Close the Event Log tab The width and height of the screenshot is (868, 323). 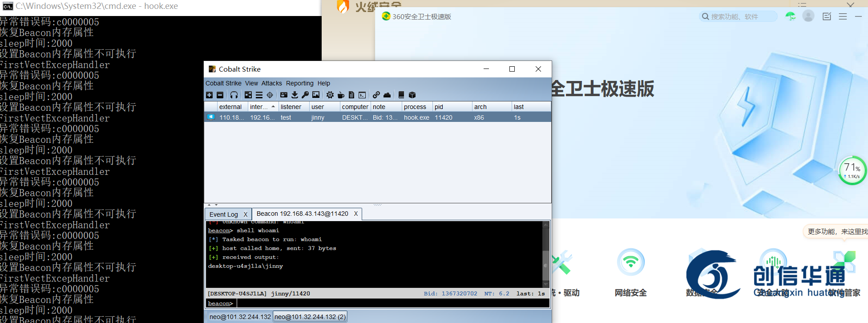(x=245, y=214)
